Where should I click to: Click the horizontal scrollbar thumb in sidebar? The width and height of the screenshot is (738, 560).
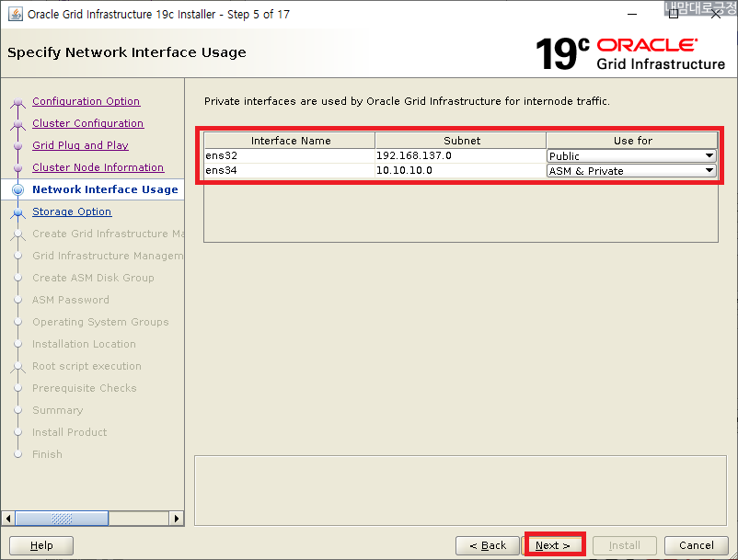(62, 519)
